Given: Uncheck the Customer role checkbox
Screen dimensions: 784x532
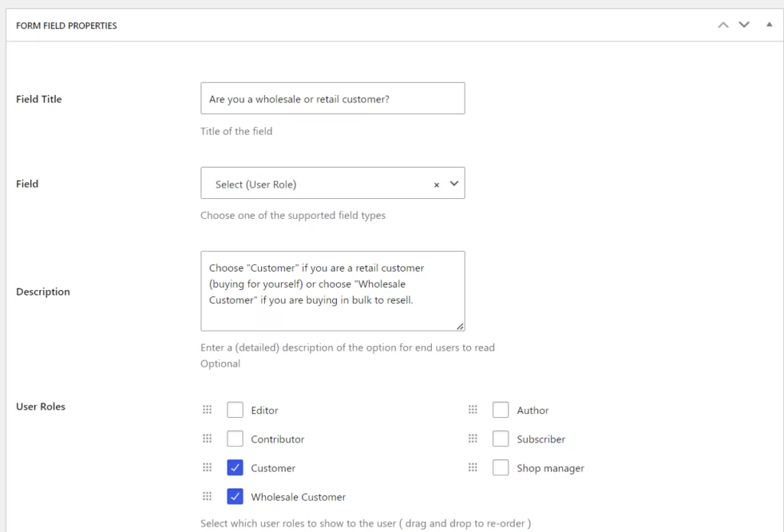Looking at the screenshot, I should coord(235,468).
